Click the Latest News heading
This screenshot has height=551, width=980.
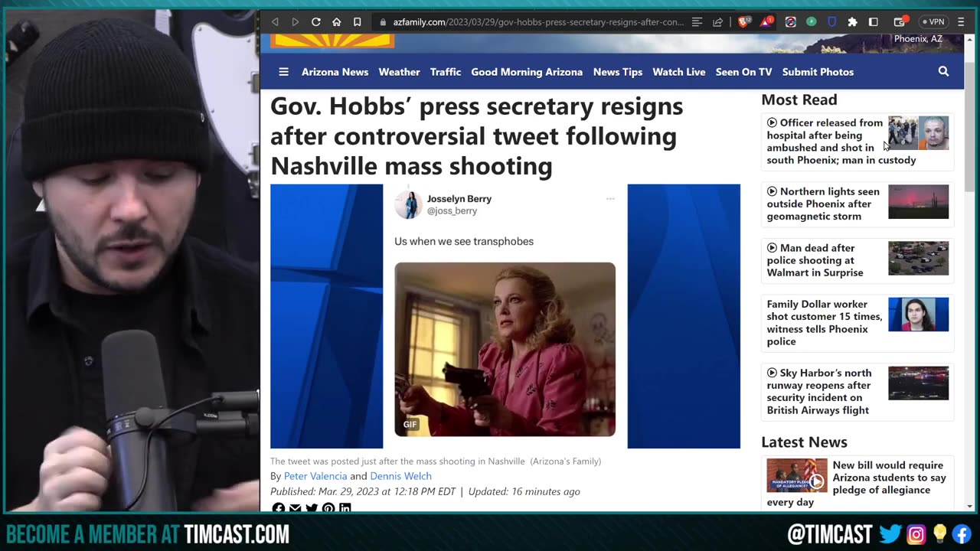[804, 442]
